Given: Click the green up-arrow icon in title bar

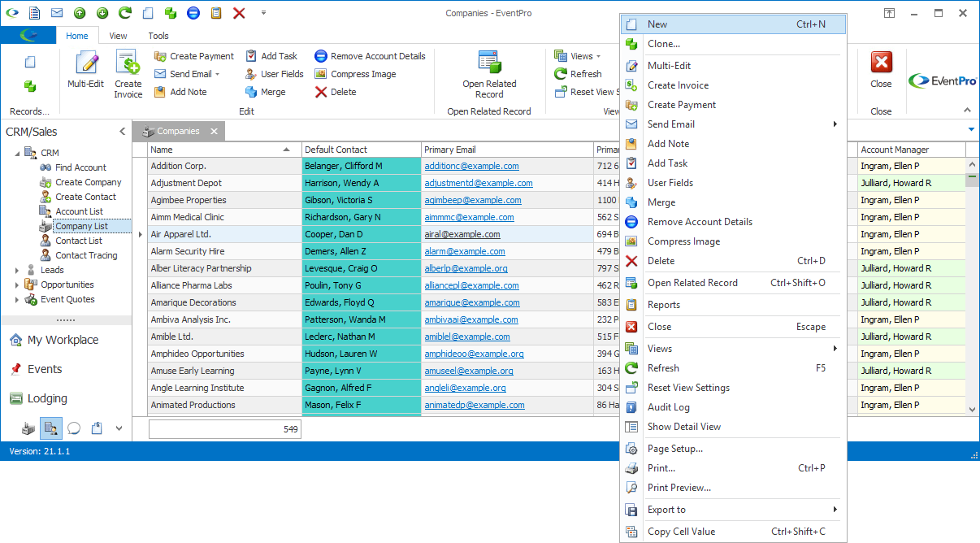Looking at the screenshot, I should tap(80, 13).
